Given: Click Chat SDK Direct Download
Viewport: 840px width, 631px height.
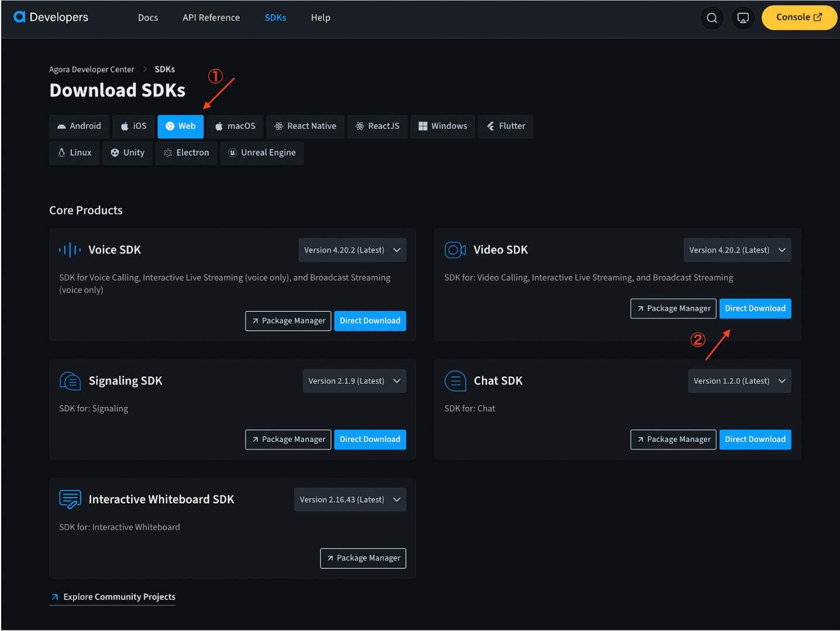Looking at the screenshot, I should [755, 440].
